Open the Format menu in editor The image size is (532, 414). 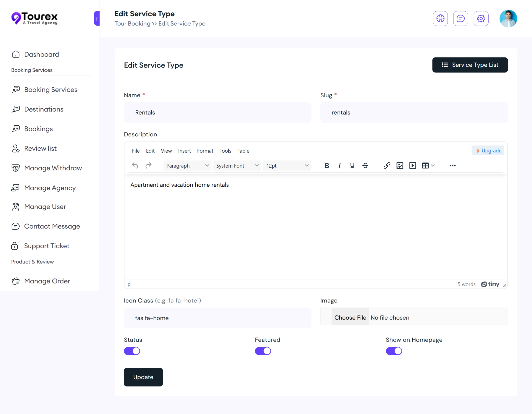(x=205, y=151)
